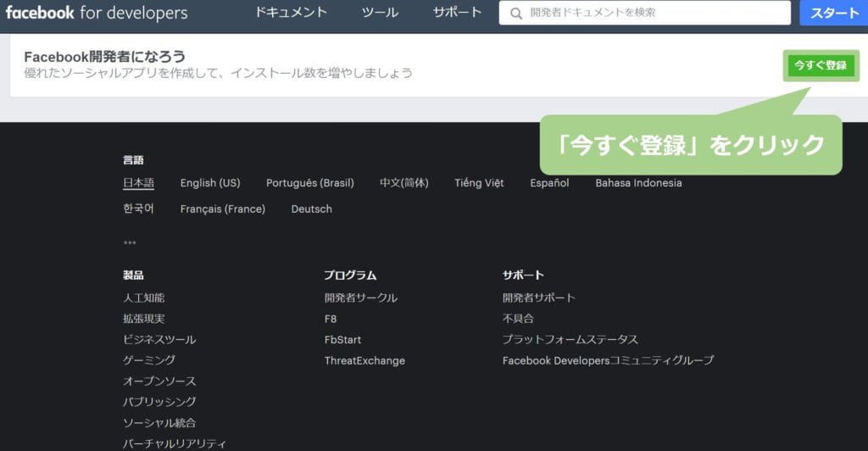Screen dimensions: 868x451
Task: Open the サポート menu in the header
Action: tap(457, 12)
